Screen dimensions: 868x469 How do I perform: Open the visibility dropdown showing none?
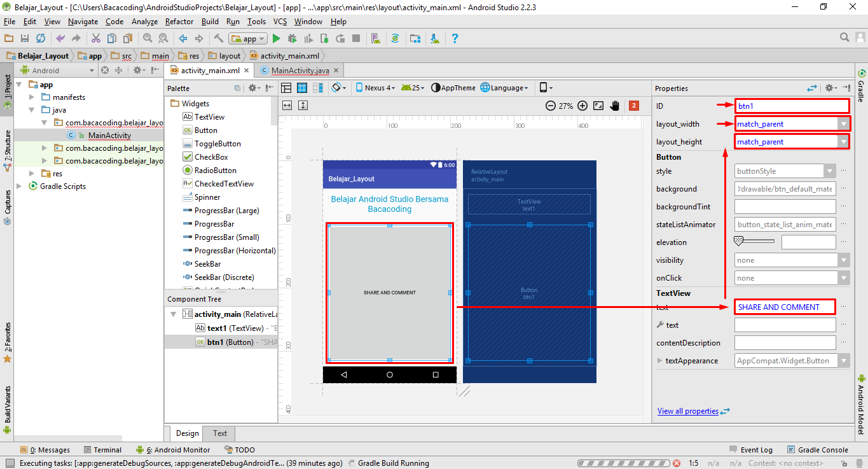[x=844, y=260]
